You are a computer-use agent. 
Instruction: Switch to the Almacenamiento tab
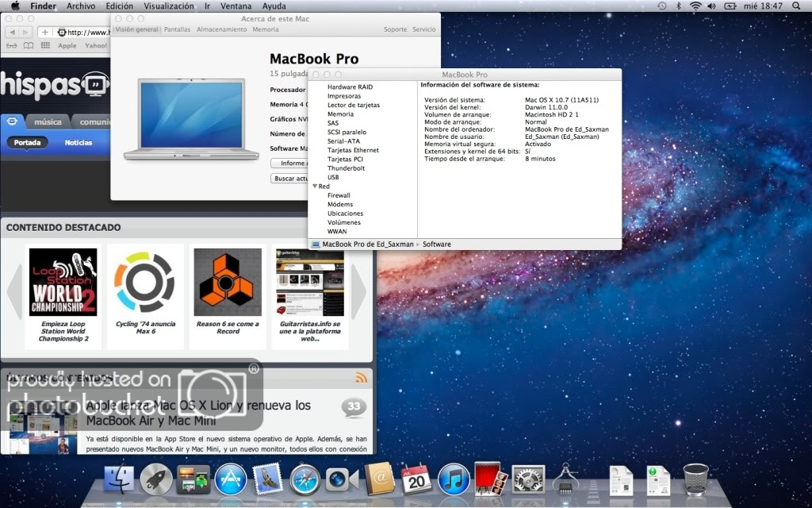coord(221,29)
